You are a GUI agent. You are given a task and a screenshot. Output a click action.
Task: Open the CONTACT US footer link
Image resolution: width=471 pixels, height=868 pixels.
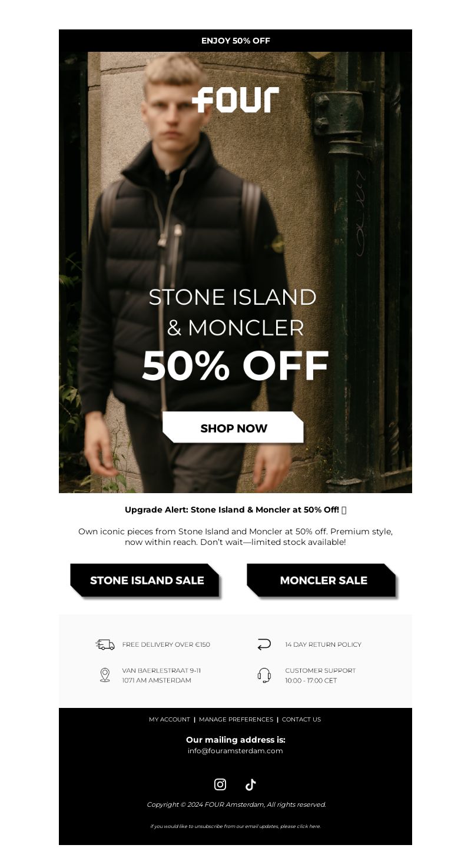point(301,719)
